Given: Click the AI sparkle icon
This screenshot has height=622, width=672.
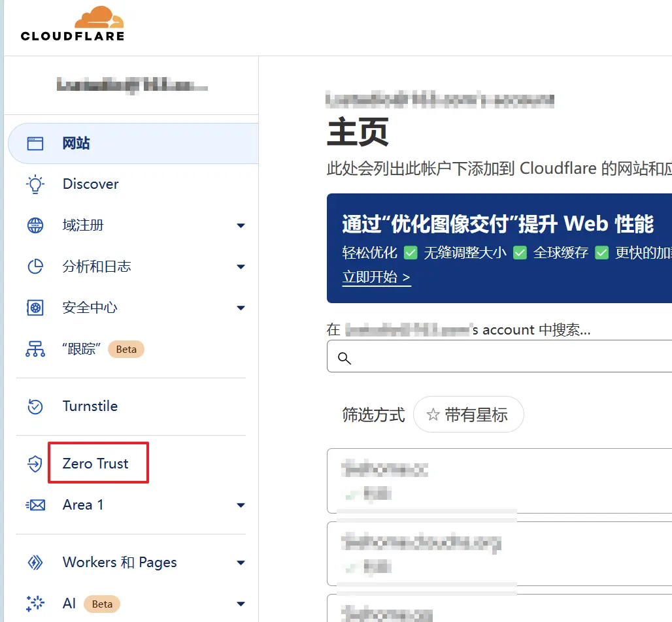Looking at the screenshot, I should coord(35,604).
